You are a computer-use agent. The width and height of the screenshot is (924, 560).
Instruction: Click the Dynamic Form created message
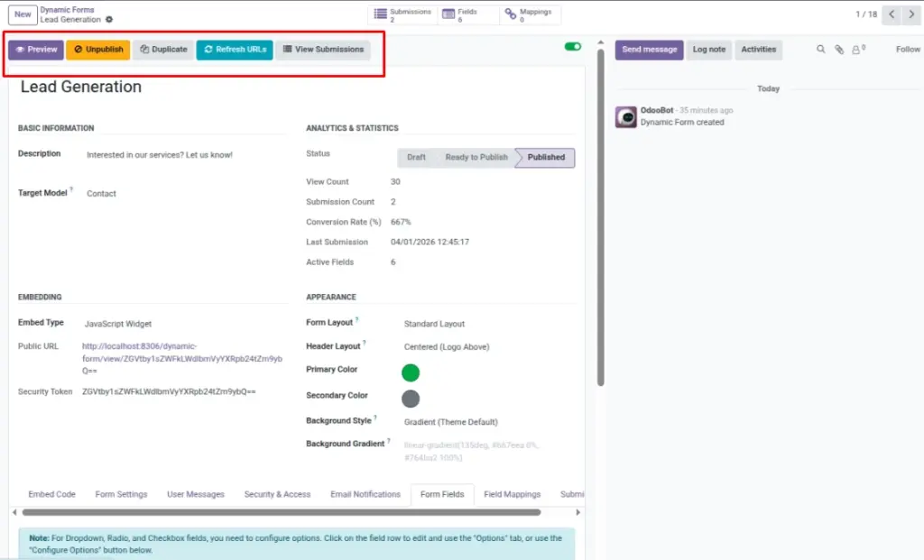(682, 123)
